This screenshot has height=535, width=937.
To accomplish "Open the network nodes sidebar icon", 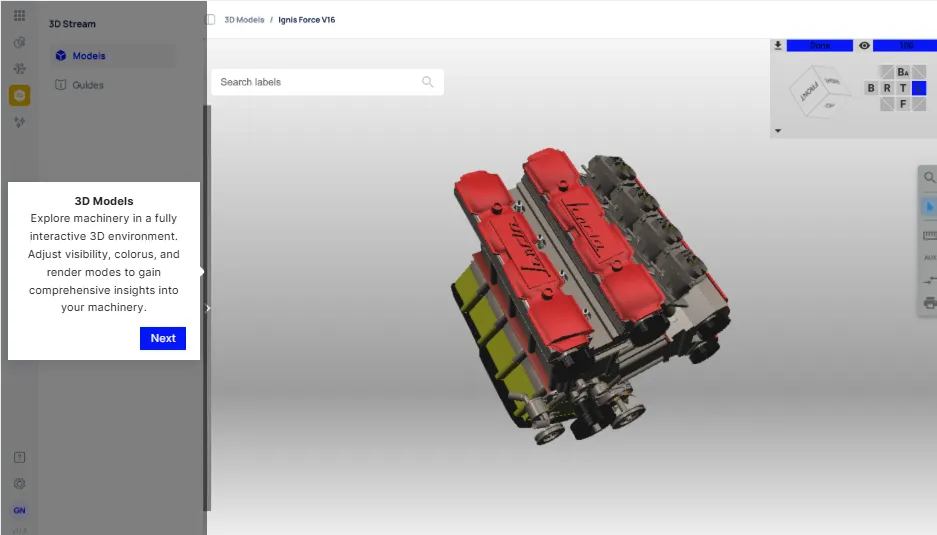I will (19, 69).
